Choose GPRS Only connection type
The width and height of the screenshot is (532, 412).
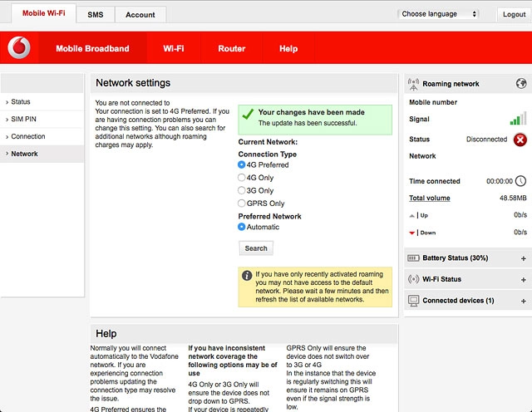(242, 204)
